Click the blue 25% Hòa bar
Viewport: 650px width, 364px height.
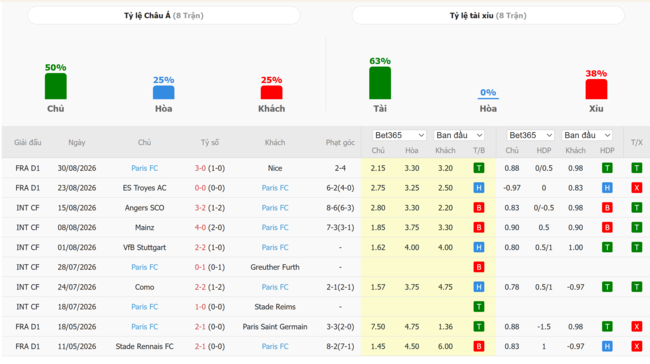point(163,92)
